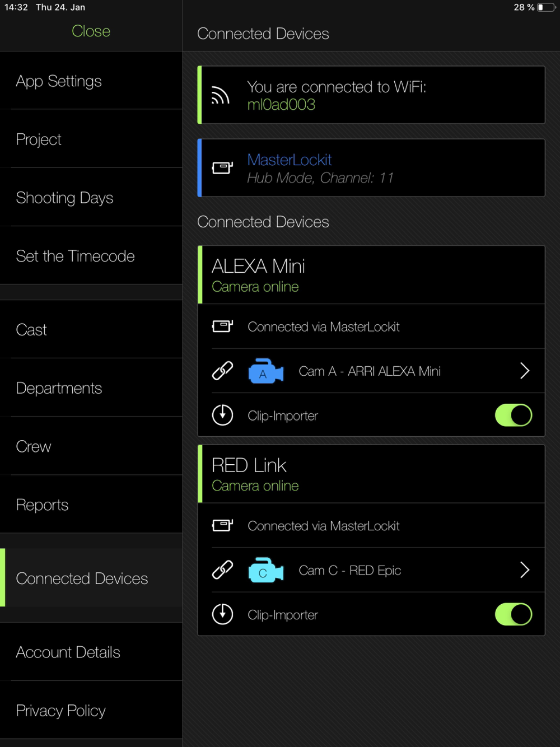Select the cyan Cam C camera icon

pyautogui.click(x=265, y=570)
